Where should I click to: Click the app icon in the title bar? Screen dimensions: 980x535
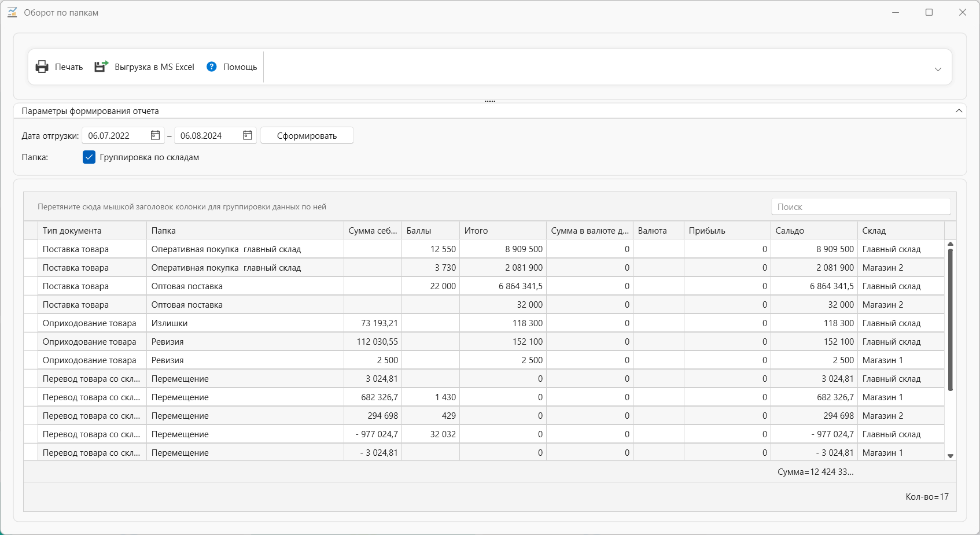[12, 12]
